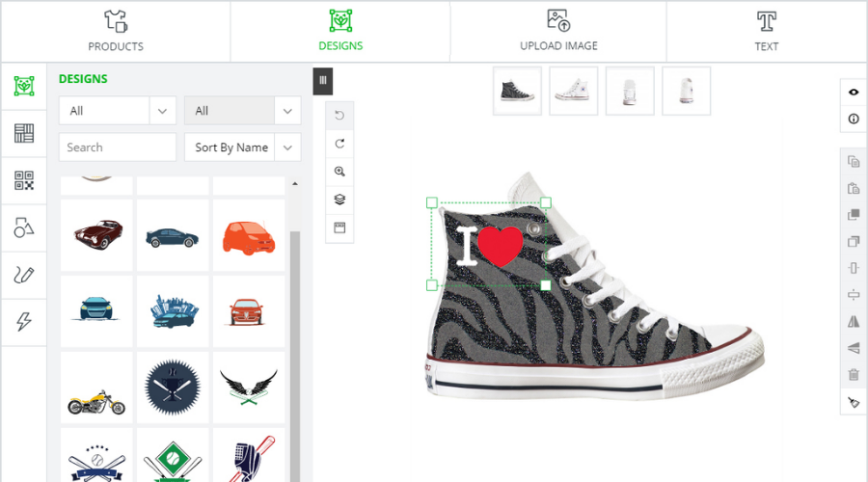
Task: Open the layers panel icon
Action: coord(339,200)
